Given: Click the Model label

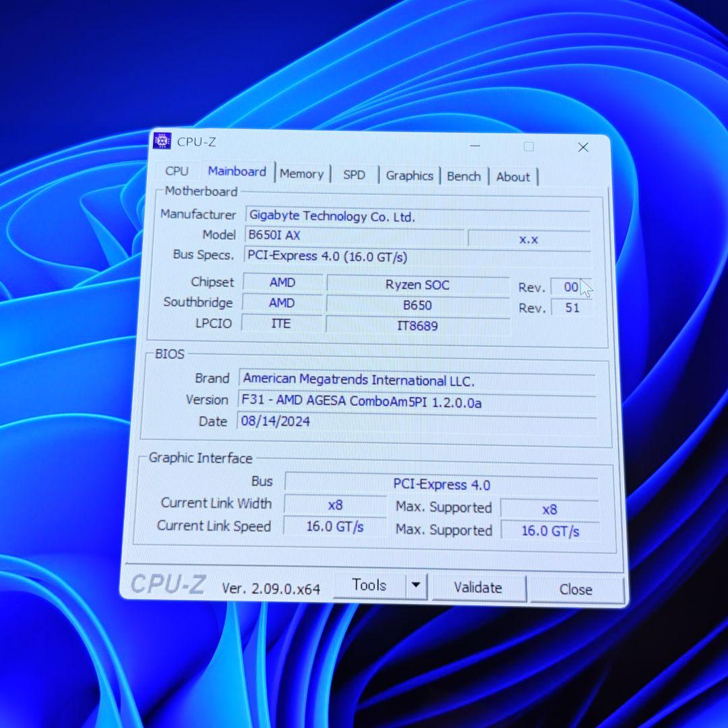Looking at the screenshot, I should (x=219, y=235).
